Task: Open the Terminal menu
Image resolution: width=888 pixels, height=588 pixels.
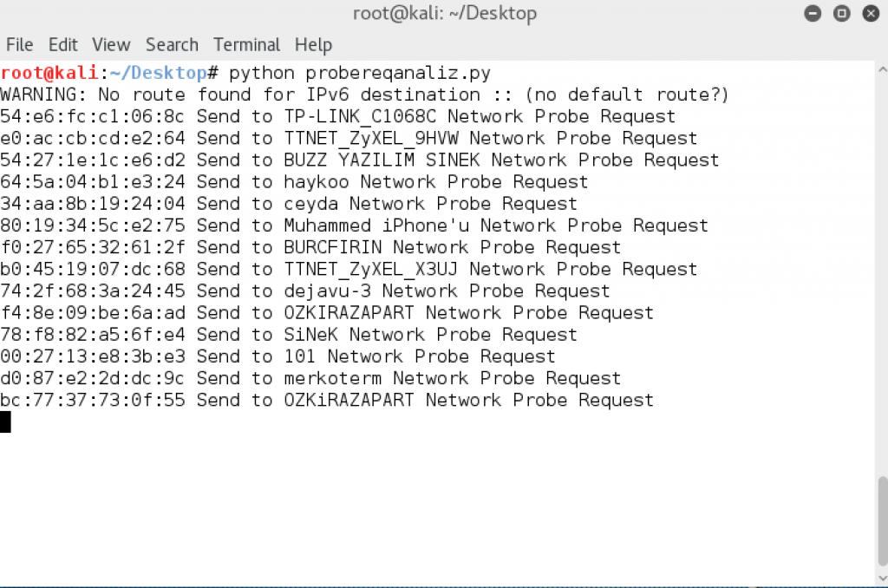Action: pos(247,44)
